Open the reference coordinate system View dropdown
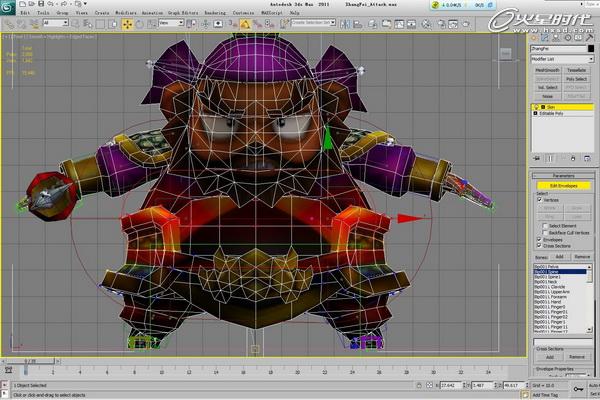This screenshot has width=600, height=400. [171, 23]
